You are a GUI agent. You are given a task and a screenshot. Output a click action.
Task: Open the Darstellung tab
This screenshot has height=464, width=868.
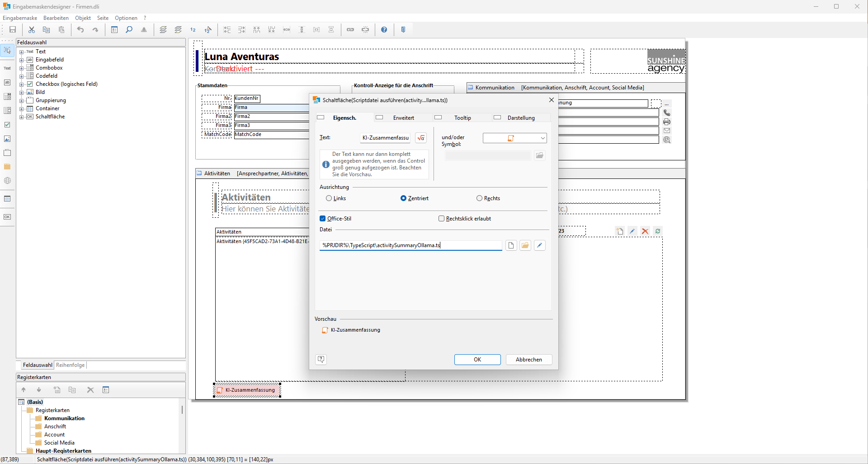(521, 118)
